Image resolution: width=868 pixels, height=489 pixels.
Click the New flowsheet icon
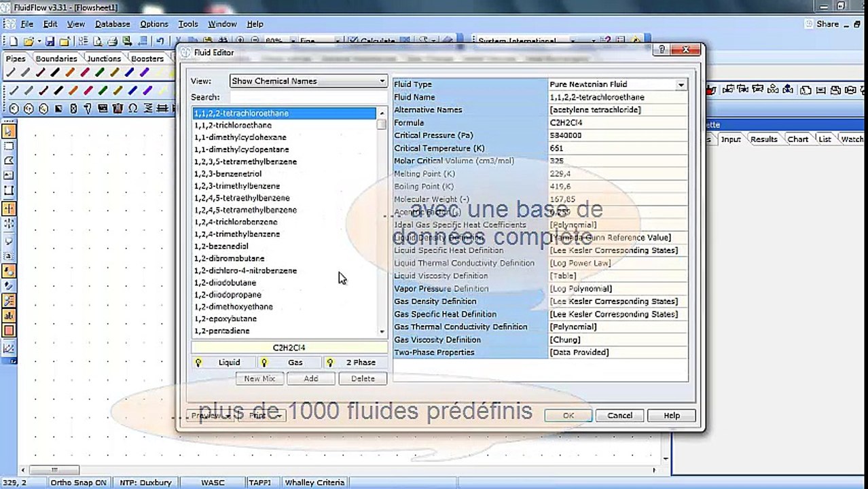pyautogui.click(x=13, y=42)
